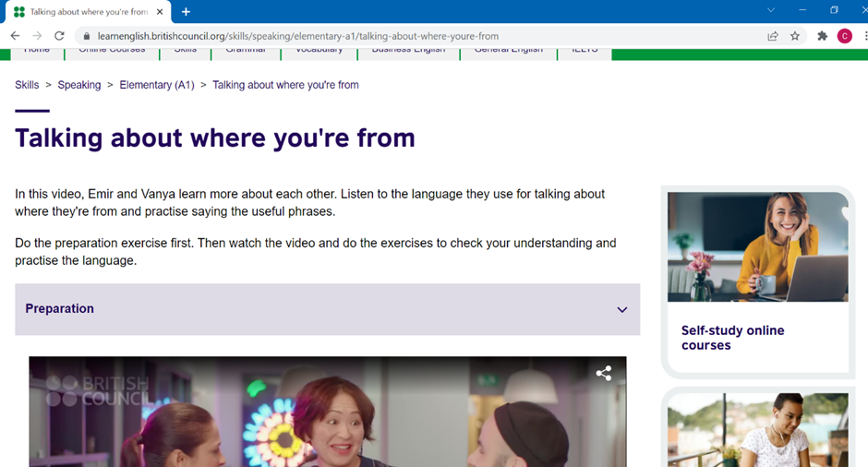
Task: Open the profile avatar menu
Action: (x=845, y=36)
